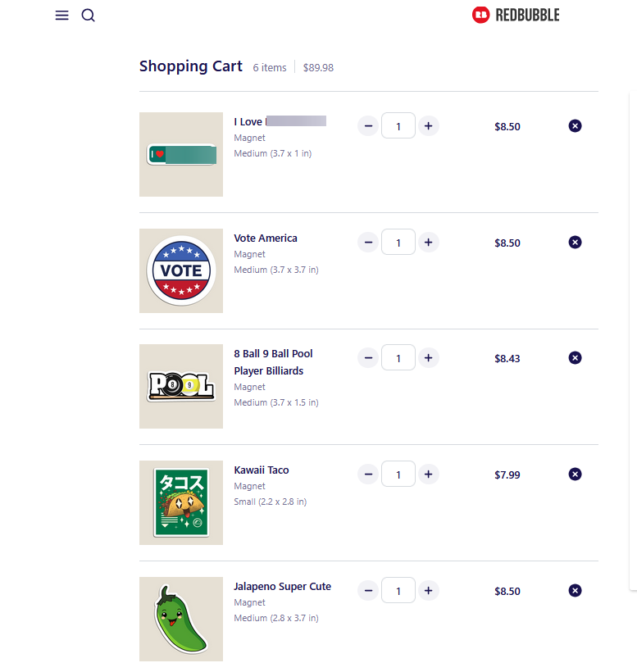This screenshot has height=672, width=637.
Task: Increase Vote America quantity
Action: (x=428, y=243)
